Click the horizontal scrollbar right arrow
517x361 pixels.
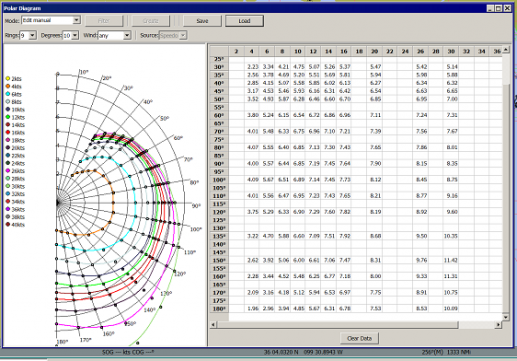(x=498, y=324)
